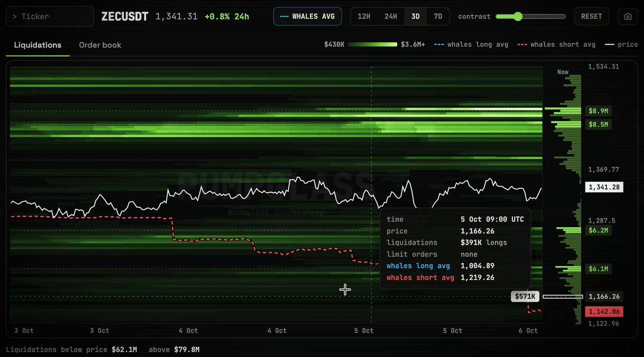Click the $8.9M liquidation level label
The width and height of the screenshot is (644, 357).
point(598,111)
